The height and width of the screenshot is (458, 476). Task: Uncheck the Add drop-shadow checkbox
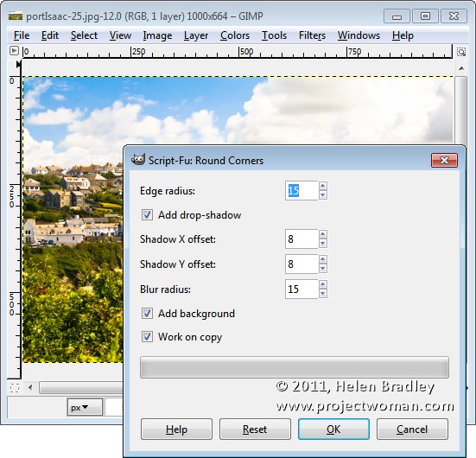tap(147, 215)
